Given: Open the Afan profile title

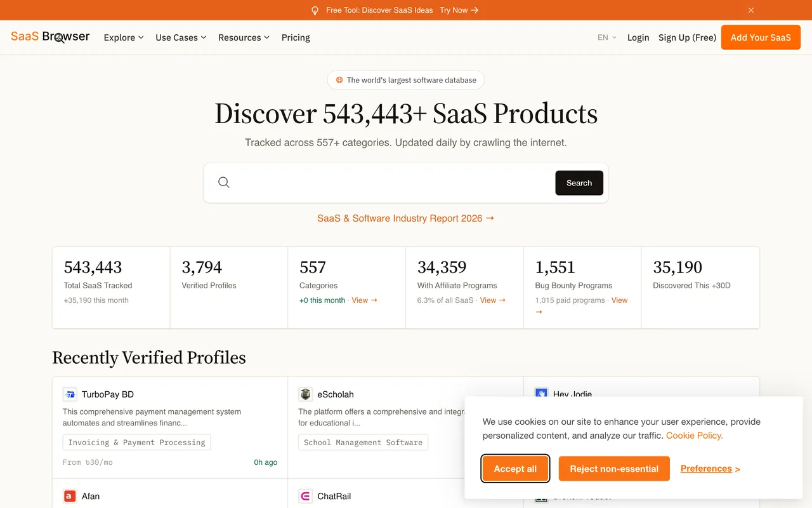Looking at the screenshot, I should coord(91,496).
